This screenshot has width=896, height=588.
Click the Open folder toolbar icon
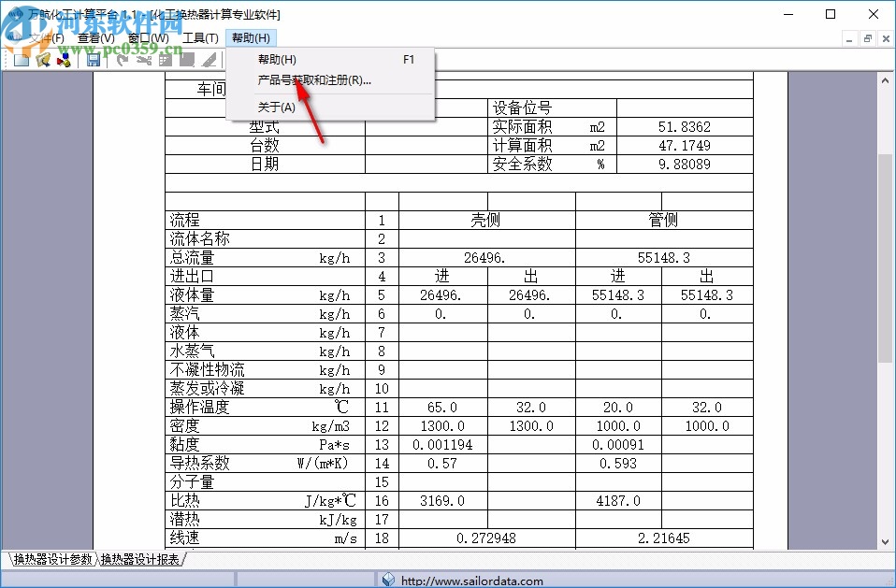click(43, 60)
